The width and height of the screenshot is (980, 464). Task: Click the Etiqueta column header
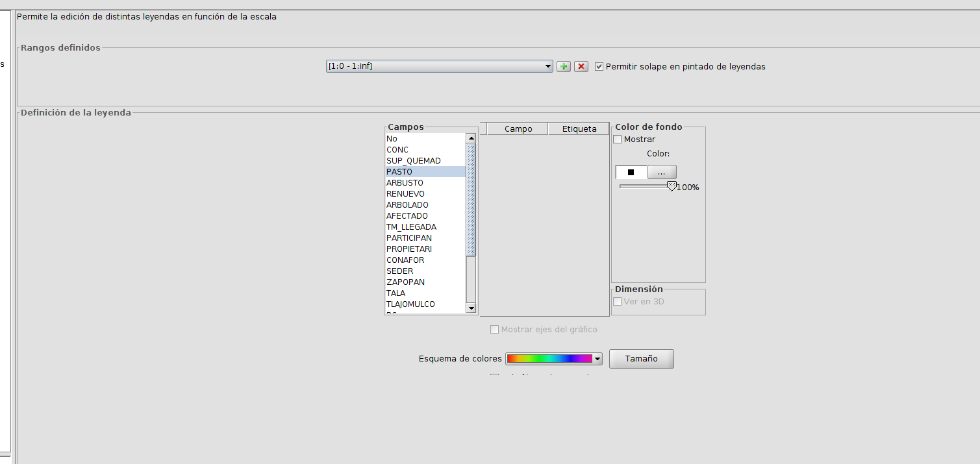click(x=579, y=128)
